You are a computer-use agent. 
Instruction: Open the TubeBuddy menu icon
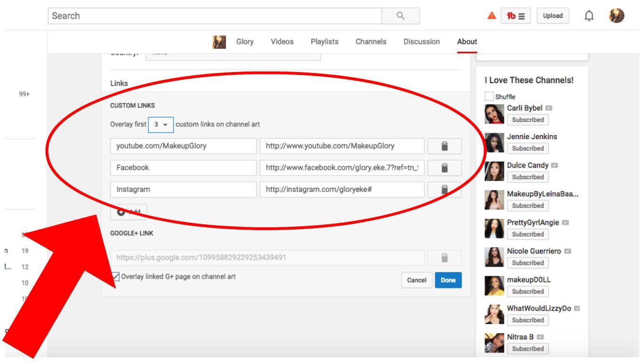pos(516,16)
